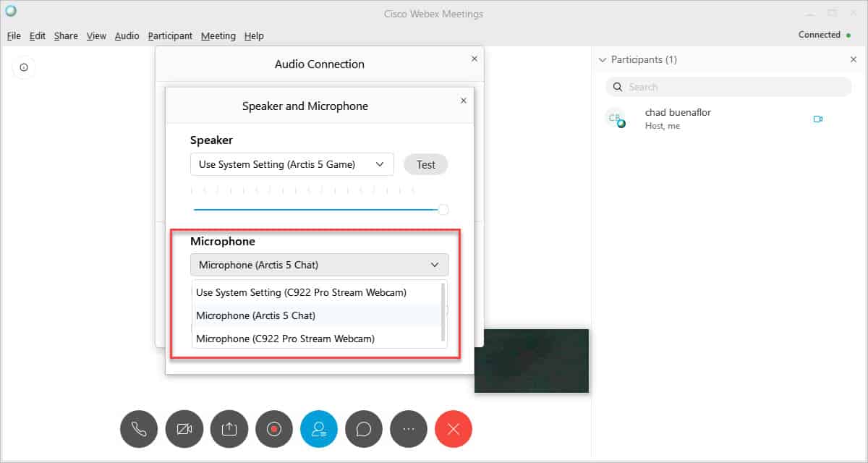
Task: Click the video camera icon beside chad buenaflor
Action: coord(818,119)
